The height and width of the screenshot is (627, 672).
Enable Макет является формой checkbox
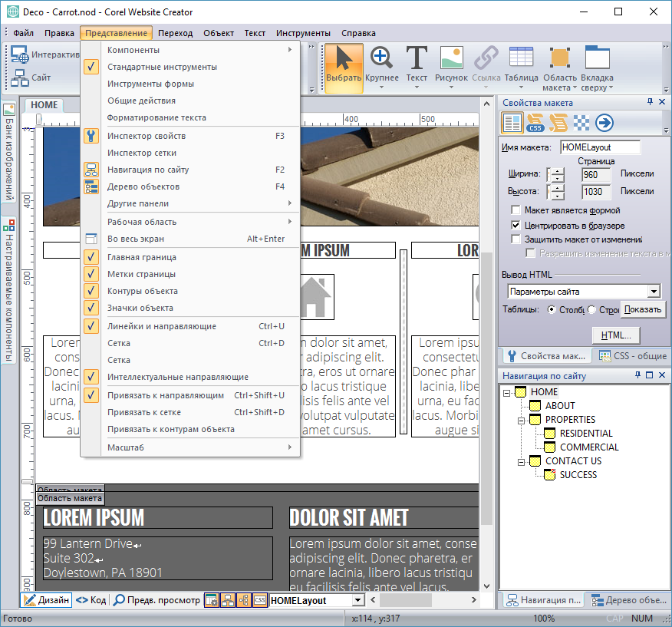[x=516, y=210]
